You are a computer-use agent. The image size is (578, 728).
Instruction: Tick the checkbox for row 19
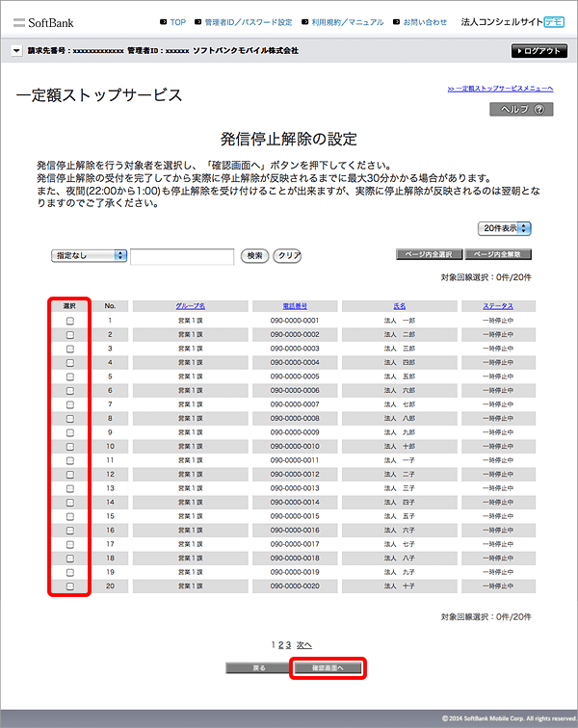click(x=69, y=572)
